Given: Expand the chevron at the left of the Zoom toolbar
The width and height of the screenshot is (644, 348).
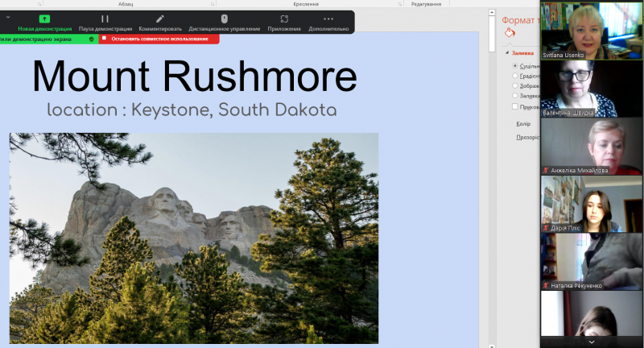Looking at the screenshot, I should click(x=8, y=18).
